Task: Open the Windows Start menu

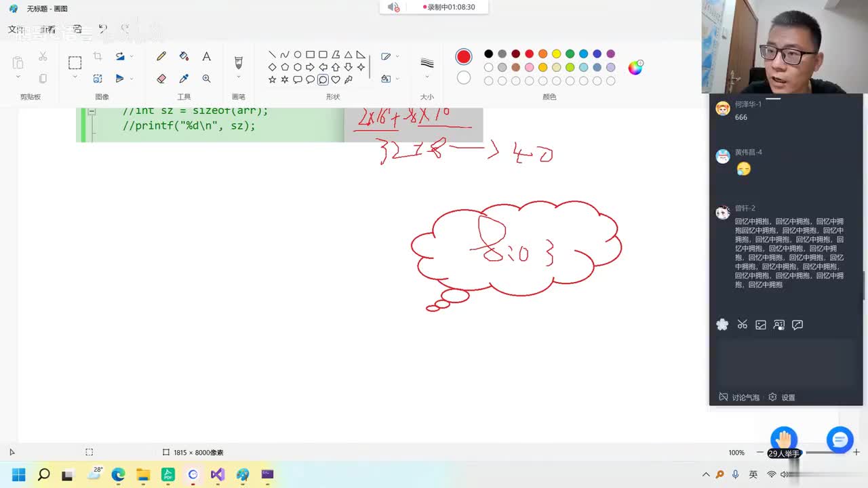Action: (x=18, y=474)
